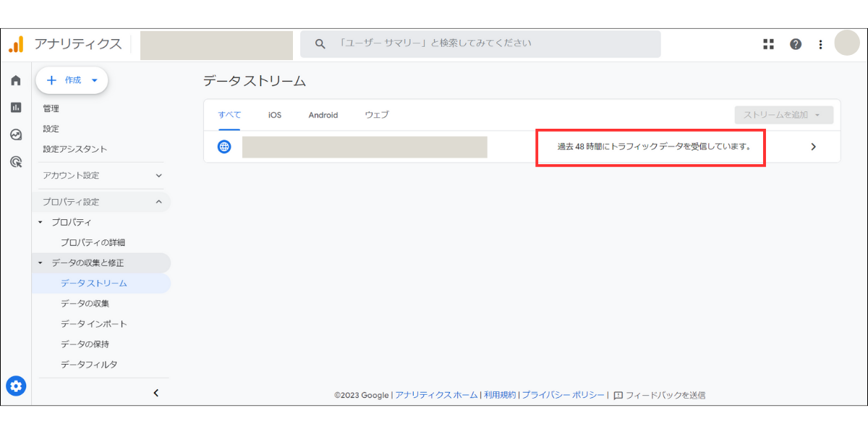Click the Google Analytics logo icon
Image resolution: width=868 pixels, height=434 pixels.
pyautogui.click(x=16, y=44)
